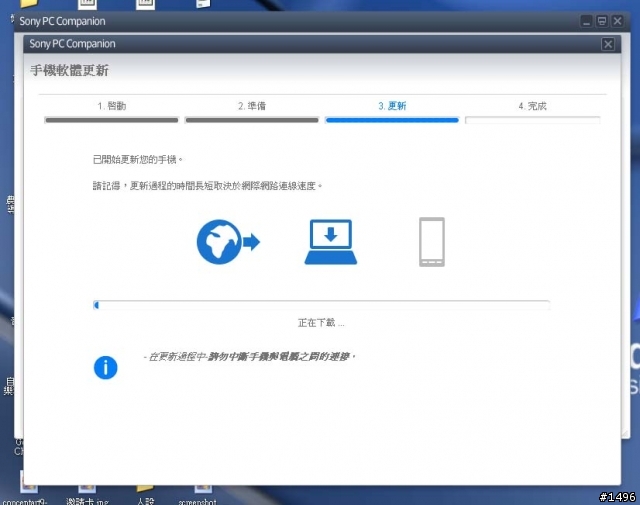Select step 1. 啟動 tab

click(x=112, y=106)
